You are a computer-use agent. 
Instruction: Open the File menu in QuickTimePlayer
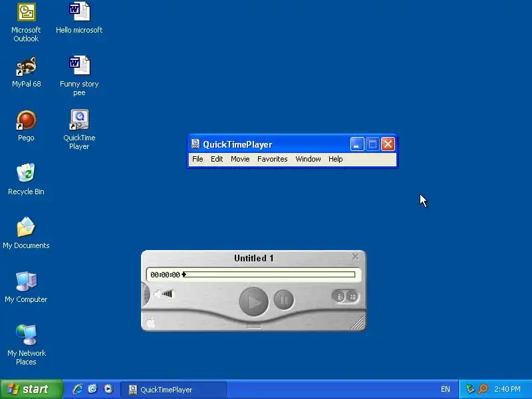(x=198, y=159)
